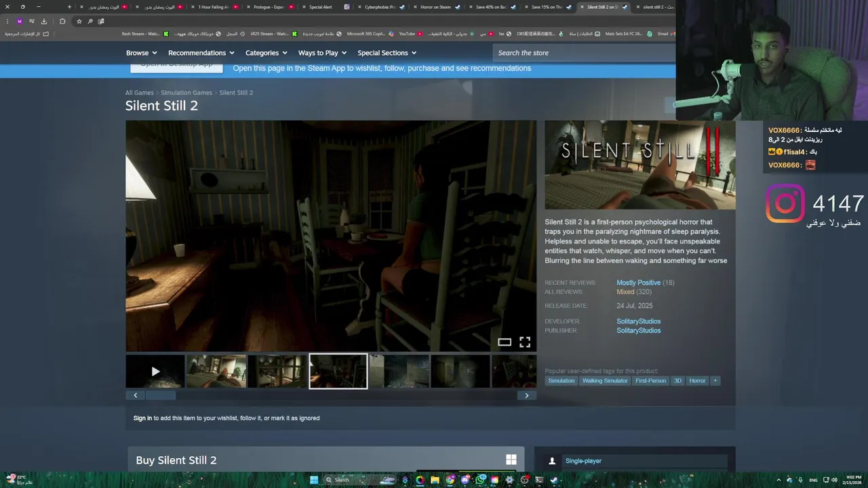Open the Single-player category link
This screenshot has height=488, width=868.
(583, 461)
